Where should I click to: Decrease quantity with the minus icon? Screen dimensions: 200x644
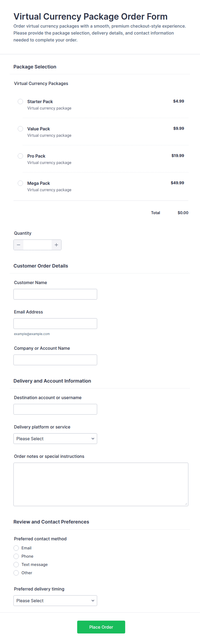(18, 245)
